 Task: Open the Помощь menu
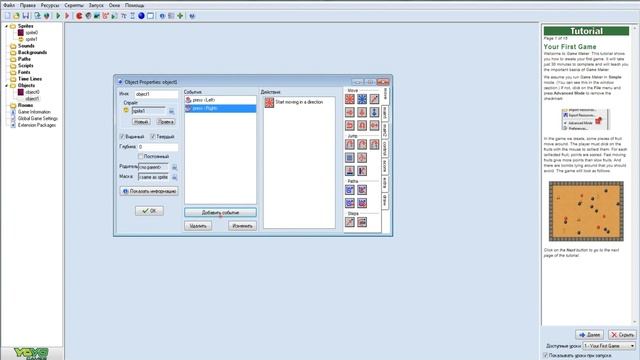[x=134, y=5]
